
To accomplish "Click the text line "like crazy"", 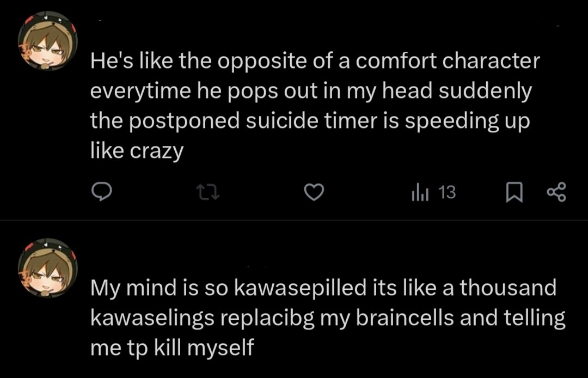I will click(137, 151).
